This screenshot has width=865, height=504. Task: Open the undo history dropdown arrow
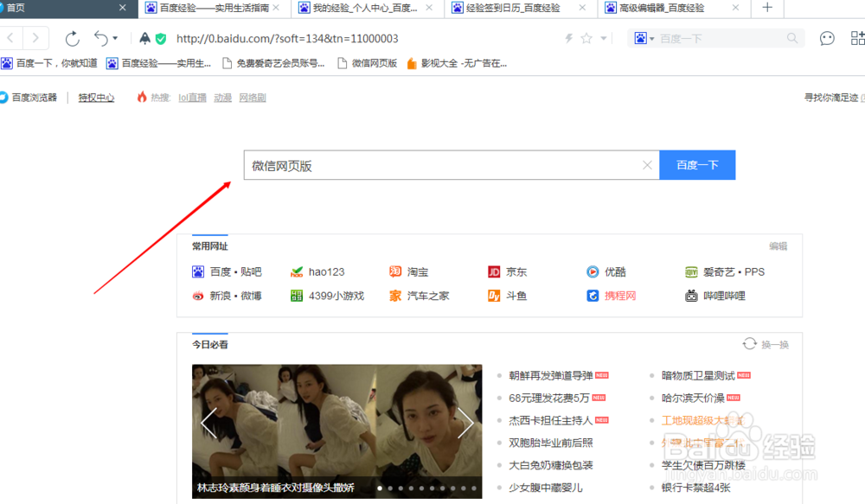pyautogui.click(x=115, y=39)
